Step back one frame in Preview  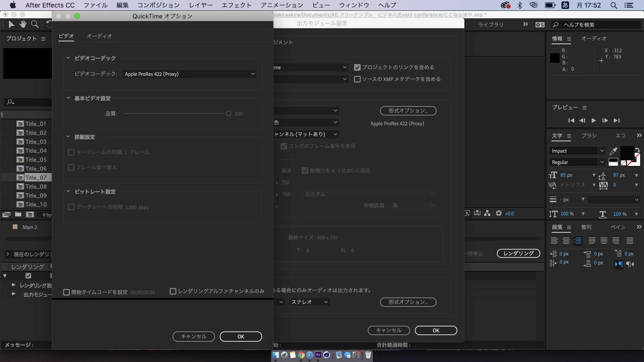click(582, 121)
